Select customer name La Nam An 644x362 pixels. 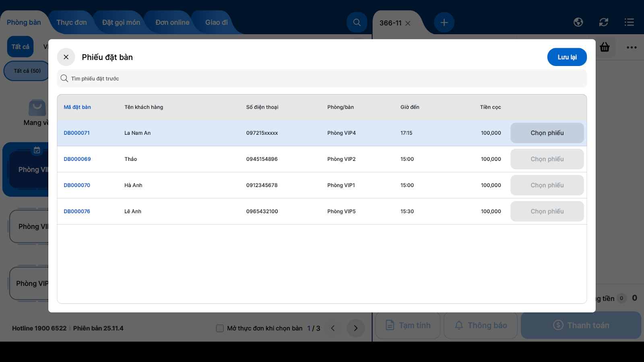click(138, 133)
